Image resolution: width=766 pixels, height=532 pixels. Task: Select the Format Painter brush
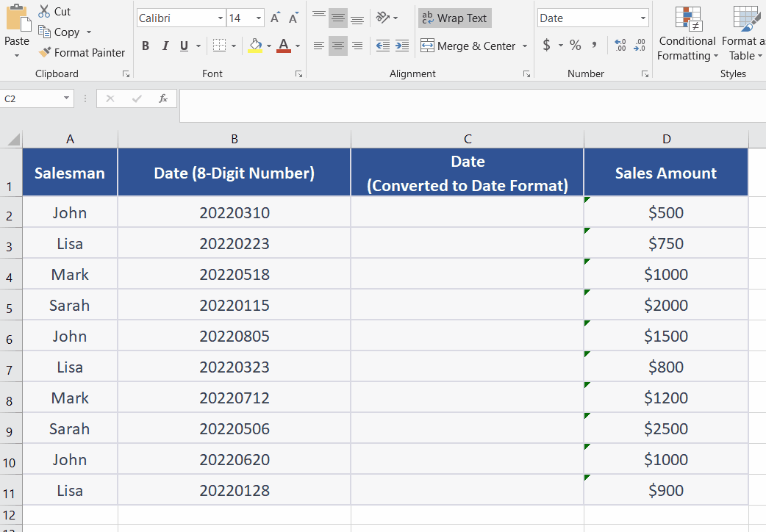pyautogui.click(x=44, y=51)
